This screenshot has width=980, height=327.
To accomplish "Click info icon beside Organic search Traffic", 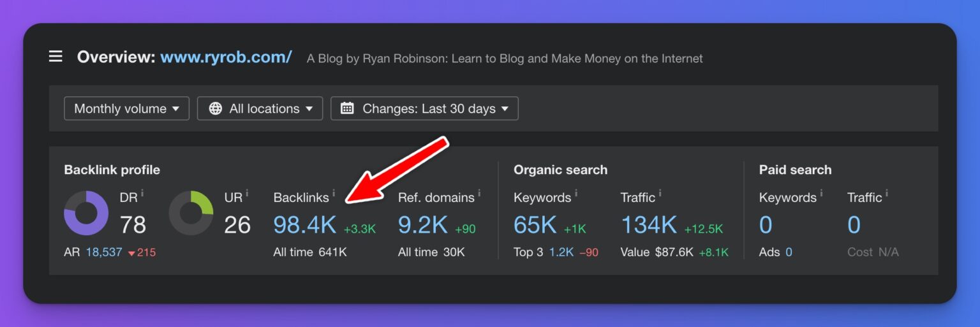I will point(660,193).
